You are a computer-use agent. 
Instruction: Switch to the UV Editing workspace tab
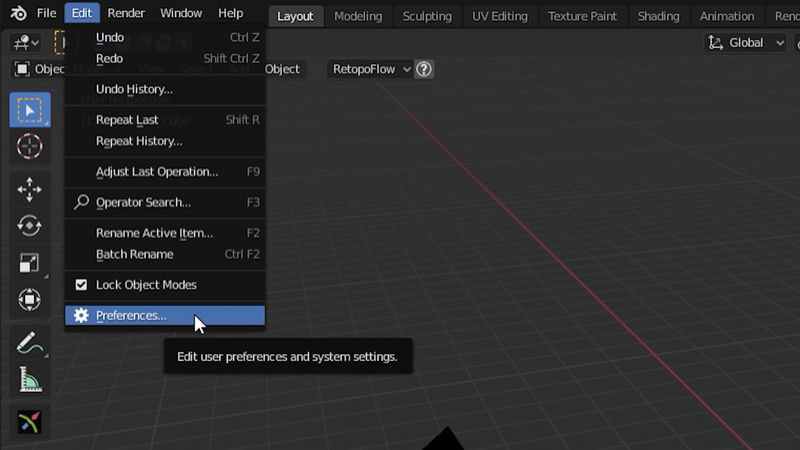(x=500, y=16)
